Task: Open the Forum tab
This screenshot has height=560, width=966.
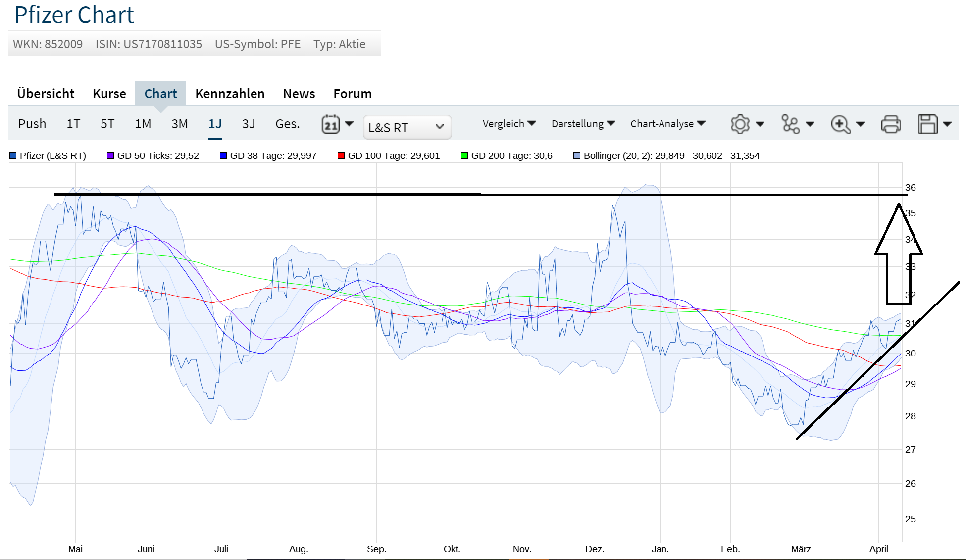Action: pyautogui.click(x=352, y=94)
